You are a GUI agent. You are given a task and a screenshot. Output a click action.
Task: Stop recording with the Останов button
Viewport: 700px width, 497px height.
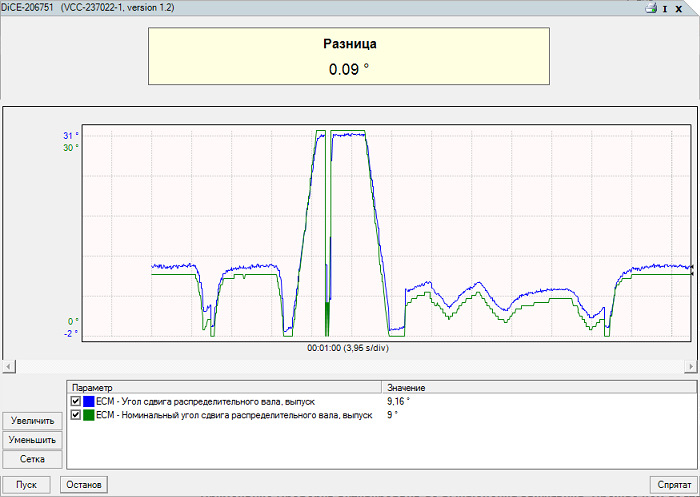pyautogui.click(x=84, y=484)
